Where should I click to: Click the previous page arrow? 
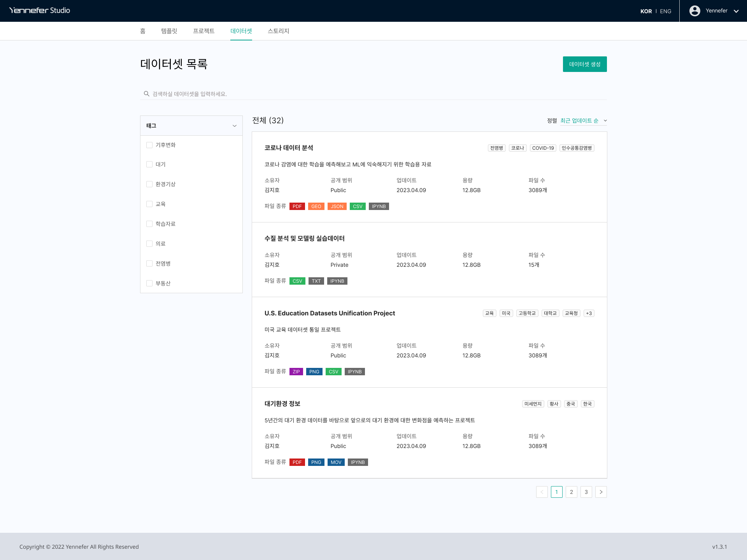click(x=542, y=492)
